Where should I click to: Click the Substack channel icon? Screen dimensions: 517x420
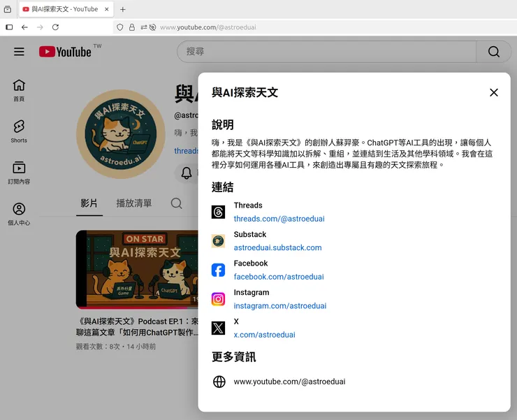click(218, 241)
